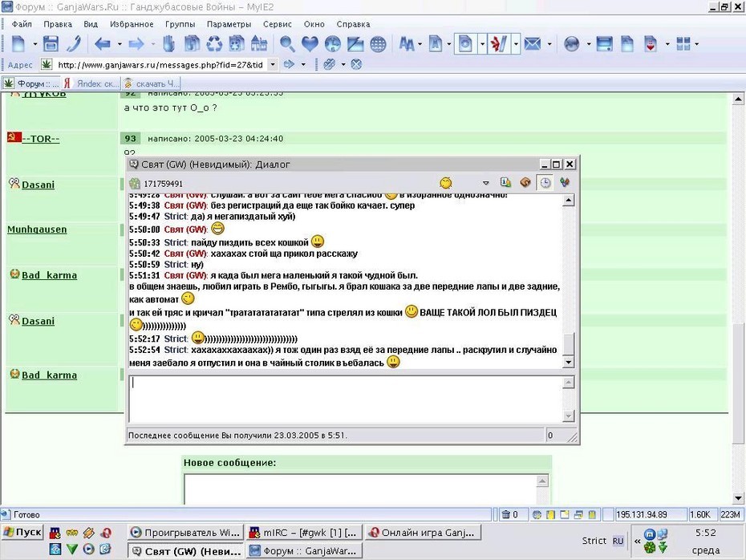The height and width of the screenshot is (560, 746).
Task: Switch to mIRC taskbar window button
Action: point(305,533)
